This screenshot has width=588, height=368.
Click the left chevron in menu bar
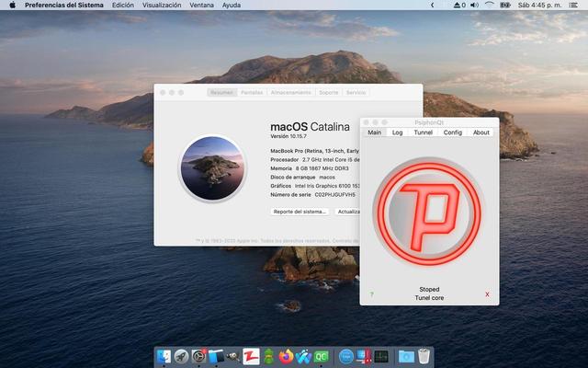[x=432, y=5]
